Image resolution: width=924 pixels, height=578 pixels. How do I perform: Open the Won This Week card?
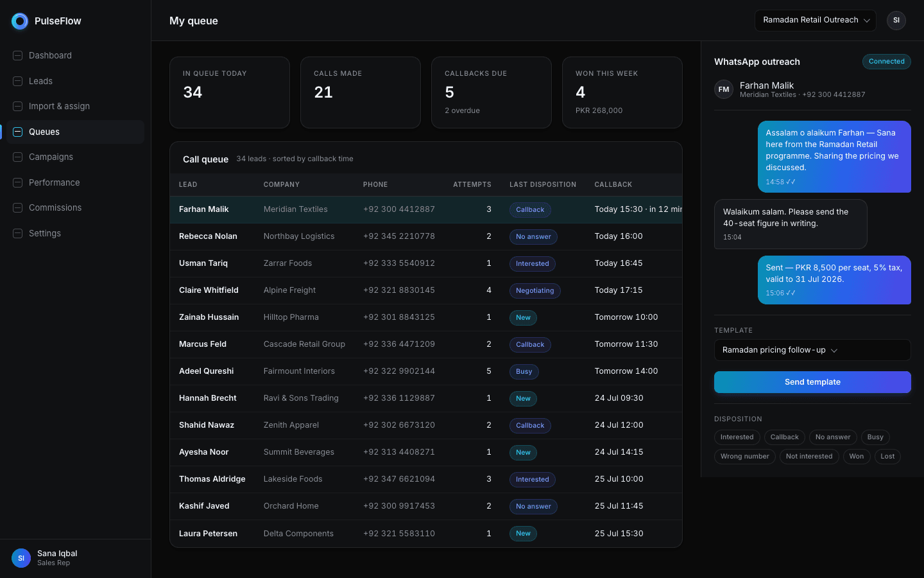(x=622, y=92)
